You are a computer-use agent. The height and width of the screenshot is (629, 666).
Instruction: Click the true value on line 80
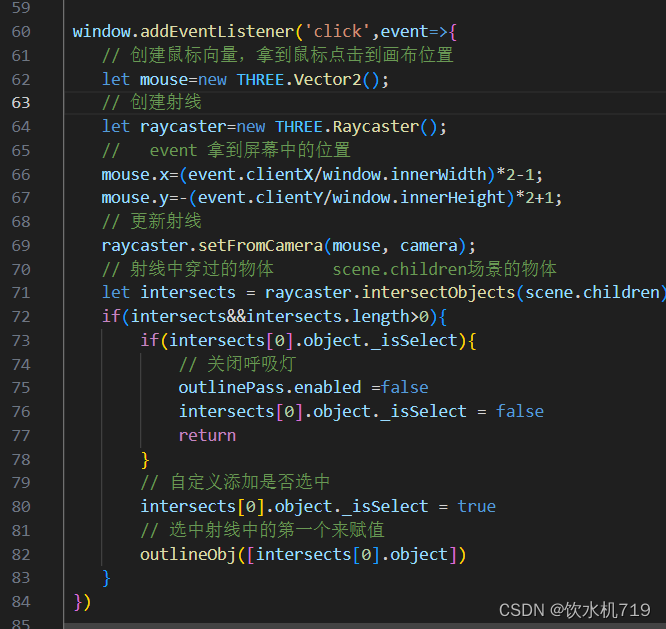477,506
